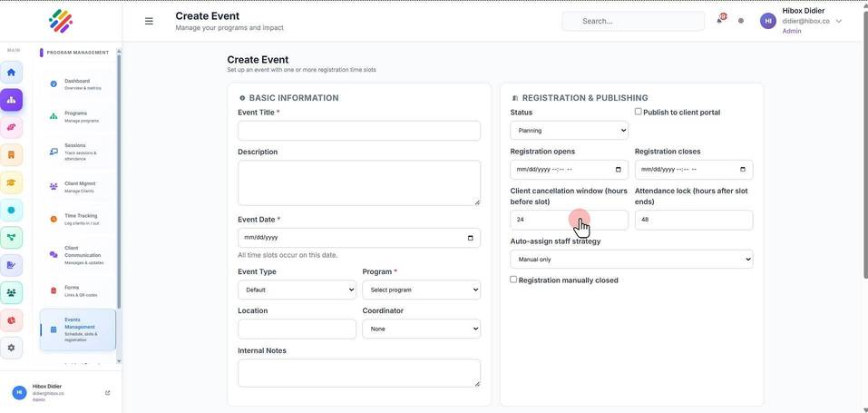Go to Time Tracking menu item

[77, 219]
